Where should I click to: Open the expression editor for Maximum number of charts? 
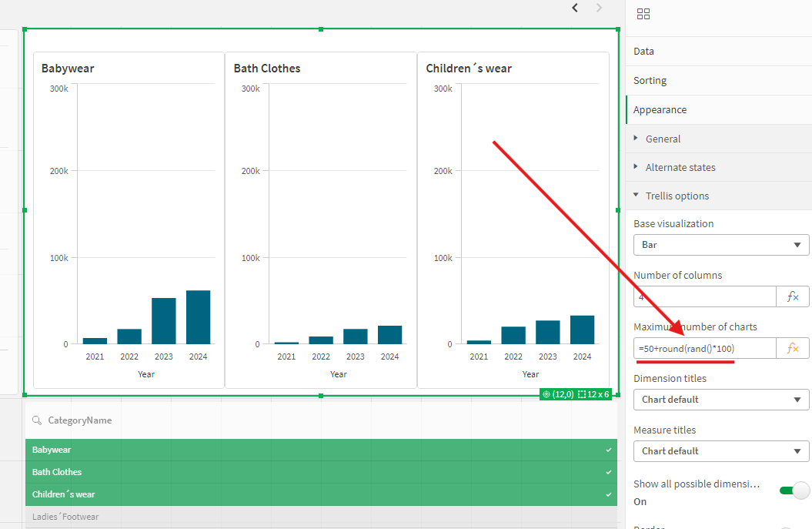(x=792, y=348)
